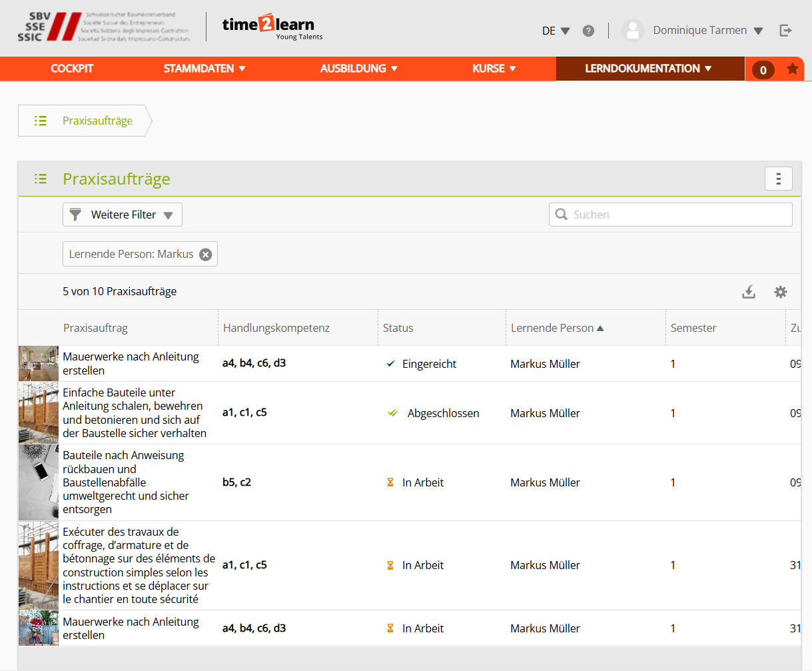Open the help question mark icon

(588, 31)
